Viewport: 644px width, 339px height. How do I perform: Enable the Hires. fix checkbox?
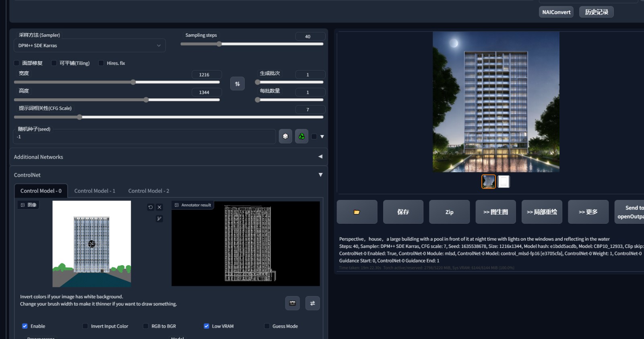101,63
